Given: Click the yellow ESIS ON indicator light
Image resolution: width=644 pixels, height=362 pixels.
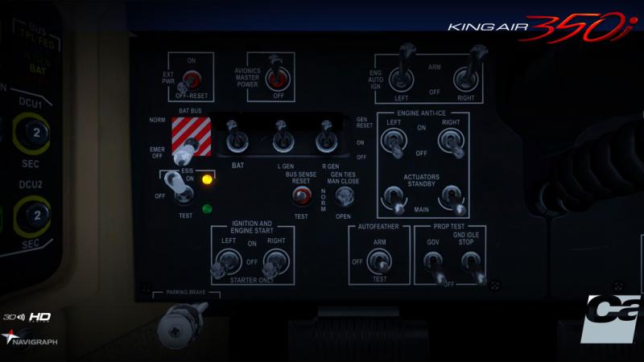Looking at the screenshot, I should 208,179.
